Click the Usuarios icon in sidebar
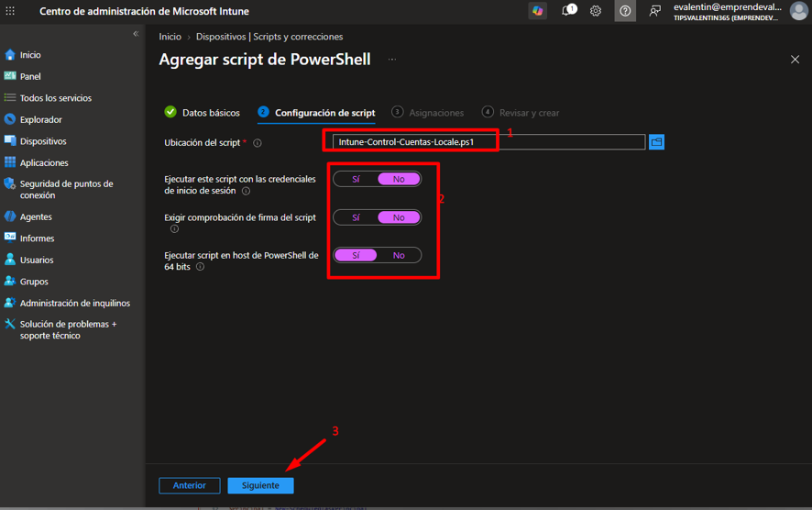This screenshot has width=812, height=510. click(10, 260)
